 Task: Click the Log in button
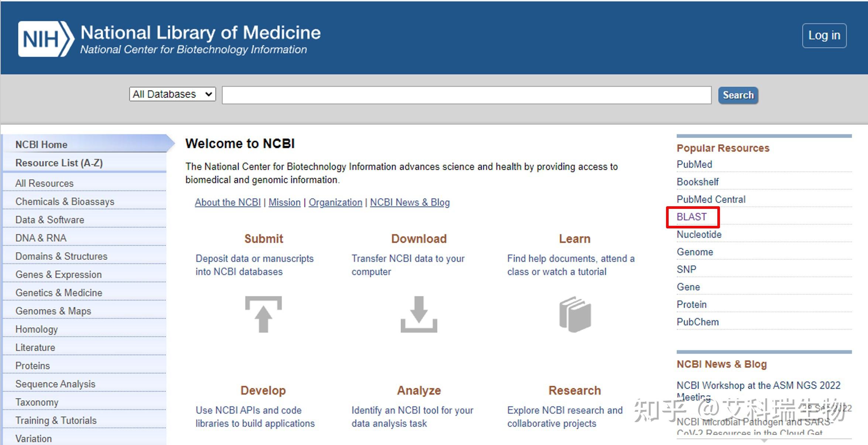click(x=824, y=35)
